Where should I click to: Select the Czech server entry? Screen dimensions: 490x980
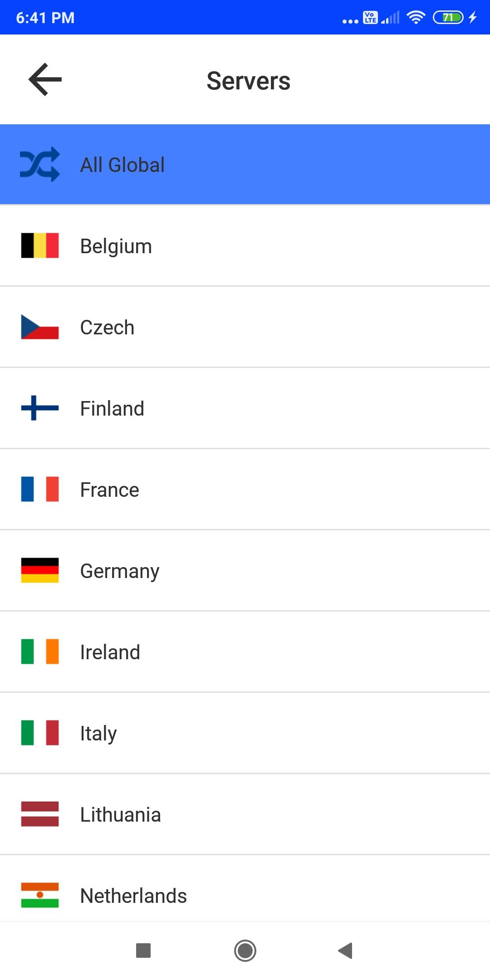click(245, 327)
